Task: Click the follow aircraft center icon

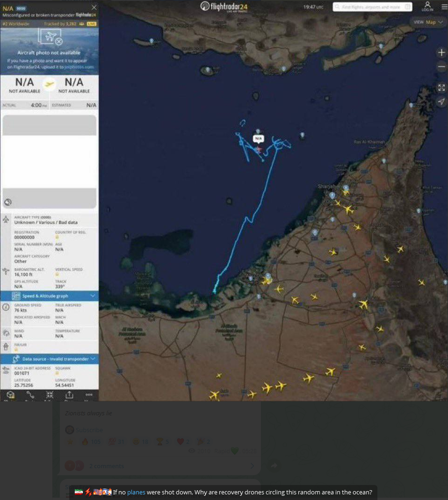Action: coord(50,395)
